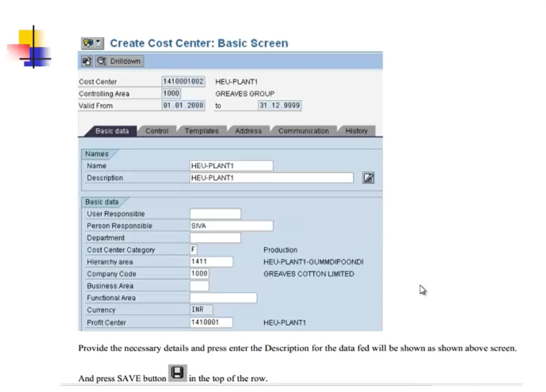The height and width of the screenshot is (392, 546).
Task: Click the Services for Object icon beside the title
Action: point(88,43)
